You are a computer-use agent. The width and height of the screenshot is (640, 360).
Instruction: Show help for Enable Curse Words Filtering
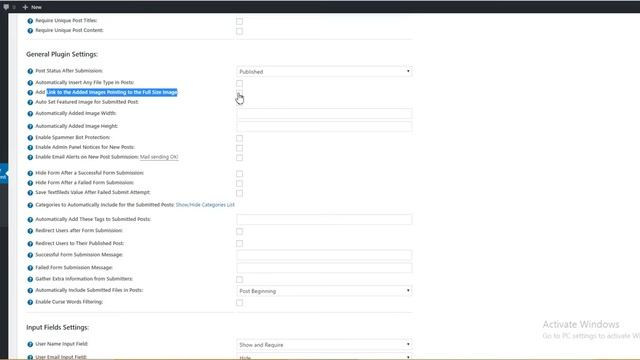point(30,302)
